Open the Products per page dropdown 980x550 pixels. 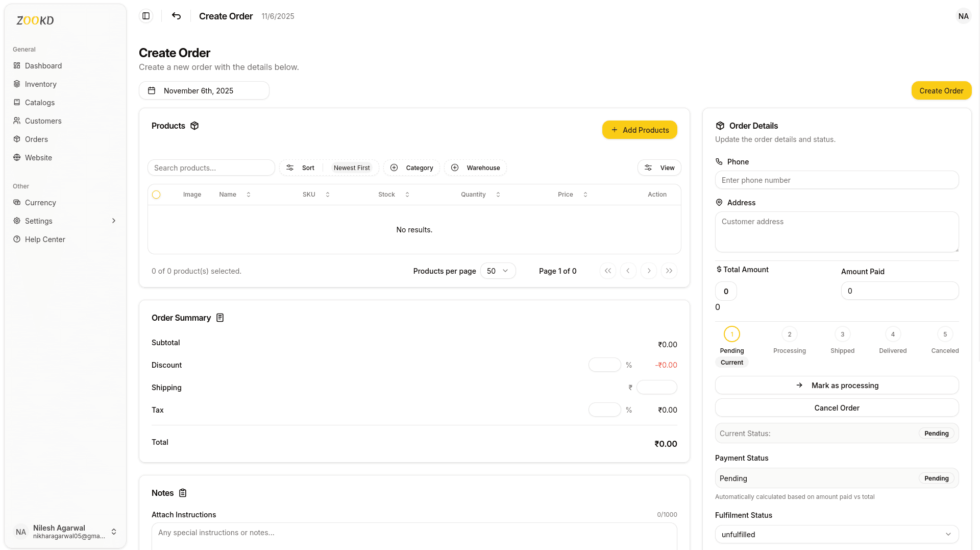(x=497, y=271)
